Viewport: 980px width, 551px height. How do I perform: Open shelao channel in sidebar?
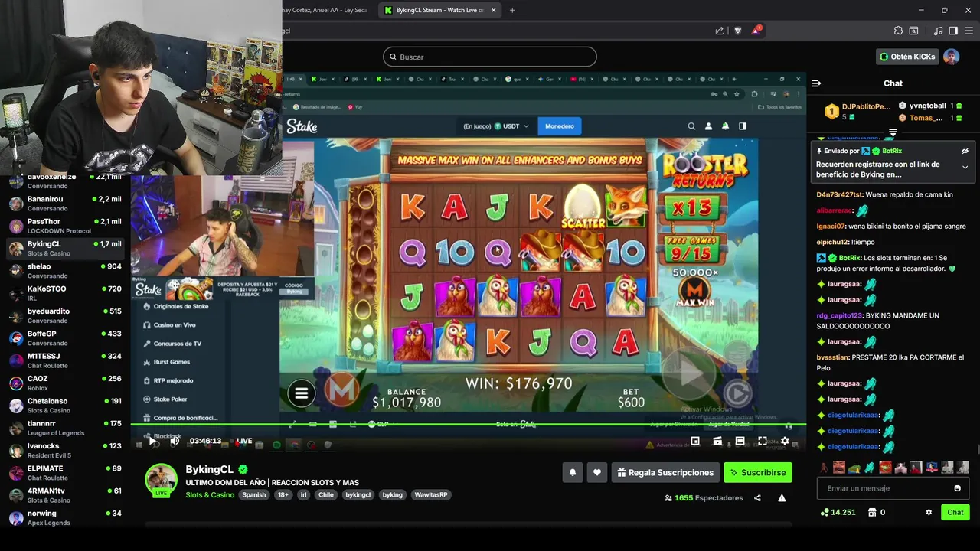tap(65, 271)
